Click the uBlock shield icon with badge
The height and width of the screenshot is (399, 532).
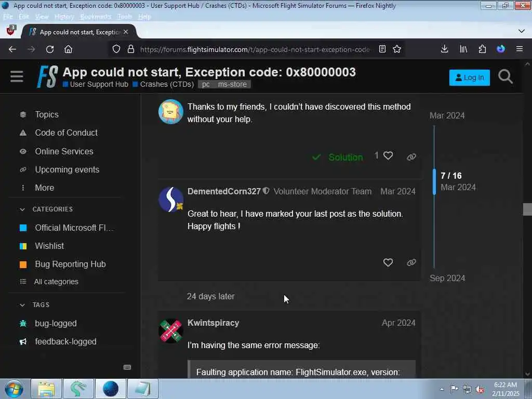click(x=11, y=31)
